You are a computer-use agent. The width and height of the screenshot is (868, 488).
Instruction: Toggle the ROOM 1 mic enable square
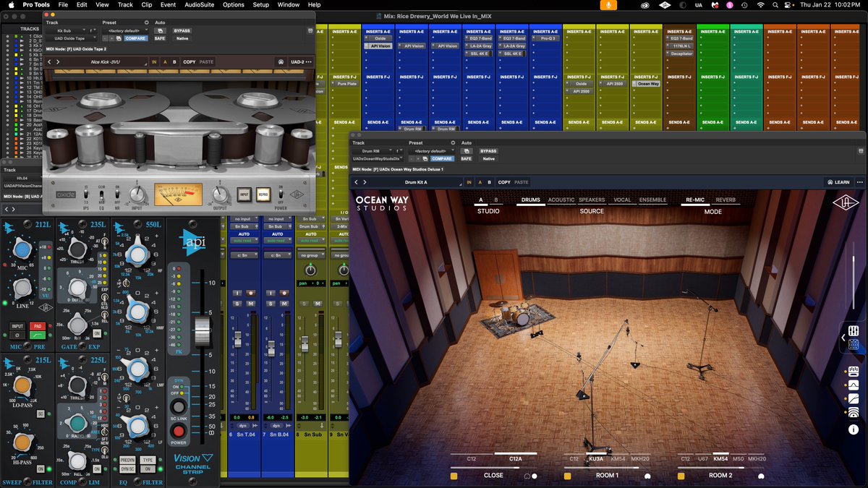click(567, 476)
